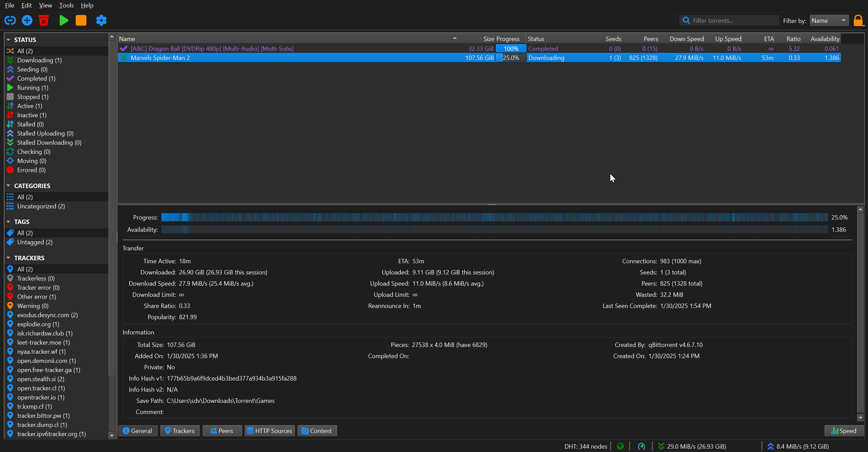Switch to the Trackers tab
Viewport: 868px width, 452px height.
[180, 431]
